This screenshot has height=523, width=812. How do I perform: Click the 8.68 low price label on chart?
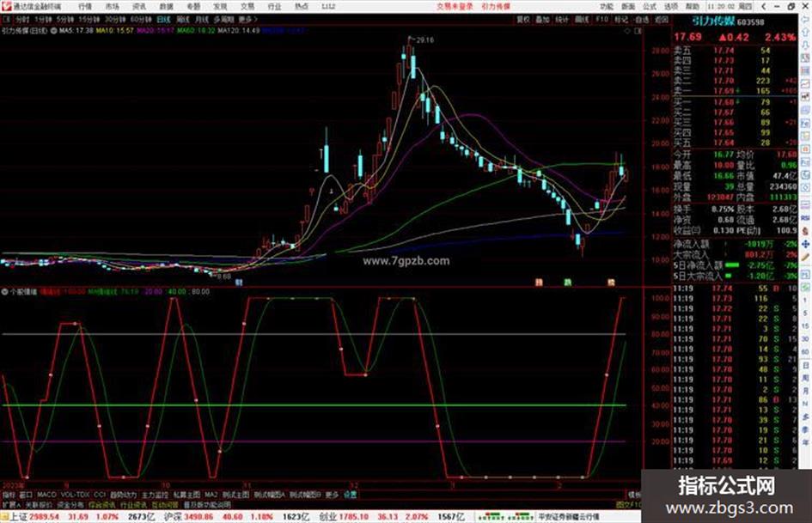pos(223,277)
